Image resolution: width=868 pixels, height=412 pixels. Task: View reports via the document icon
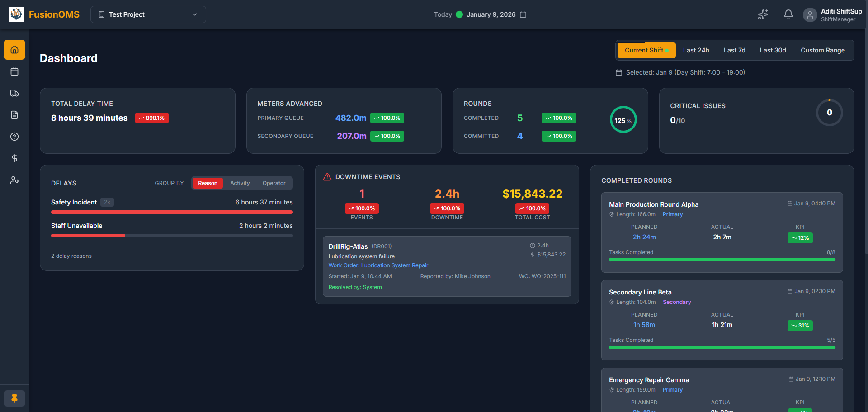tap(14, 115)
